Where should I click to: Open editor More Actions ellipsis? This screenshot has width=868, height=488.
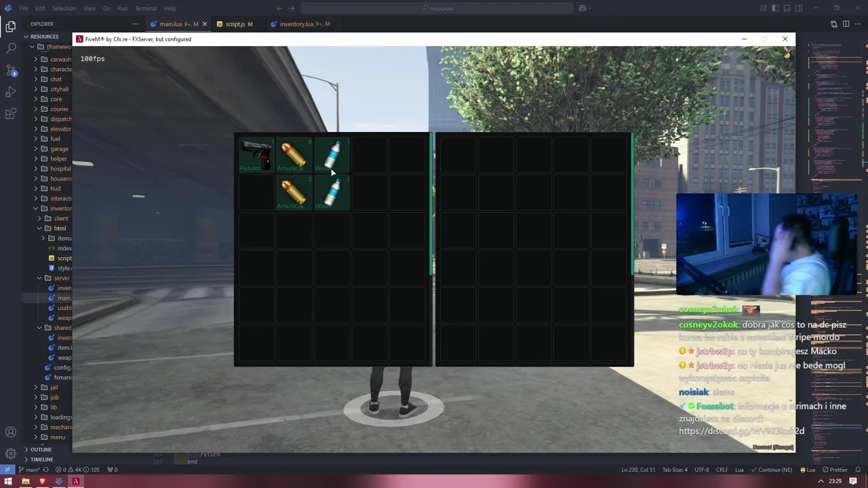(x=858, y=24)
